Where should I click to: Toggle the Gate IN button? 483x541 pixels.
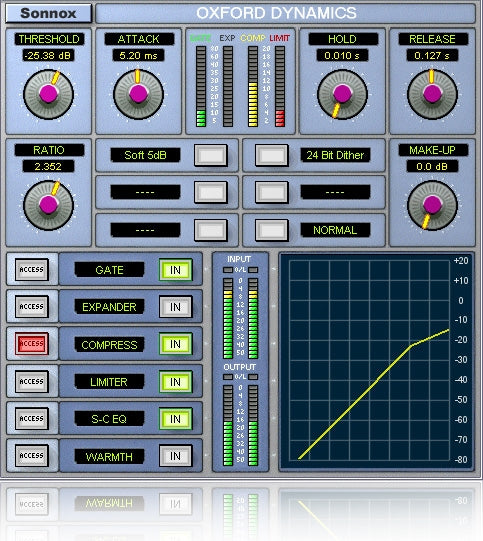[175, 270]
